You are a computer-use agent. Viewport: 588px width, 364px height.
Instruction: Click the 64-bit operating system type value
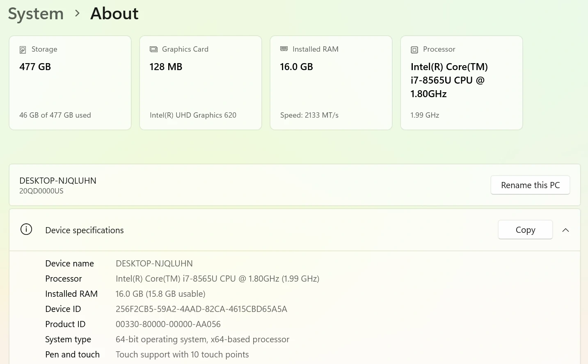pos(202,339)
